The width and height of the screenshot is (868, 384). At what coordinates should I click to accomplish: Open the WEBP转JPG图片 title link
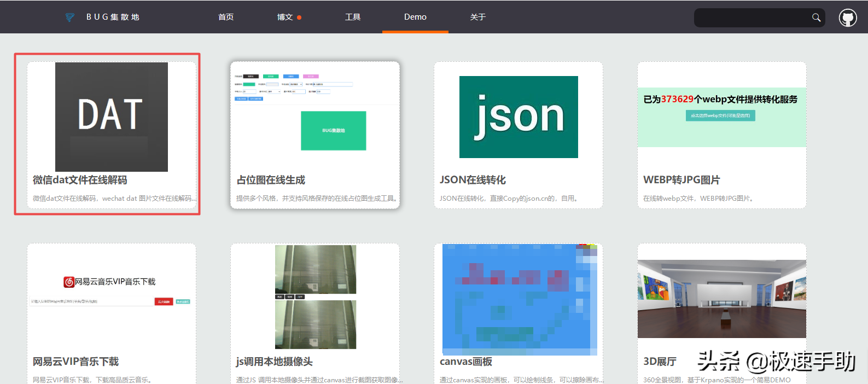(681, 180)
